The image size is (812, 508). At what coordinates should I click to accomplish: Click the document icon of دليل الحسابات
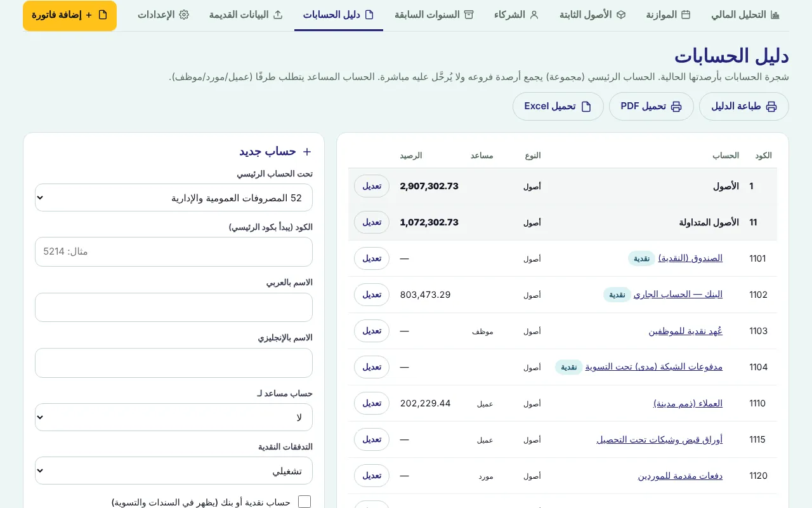369,15
